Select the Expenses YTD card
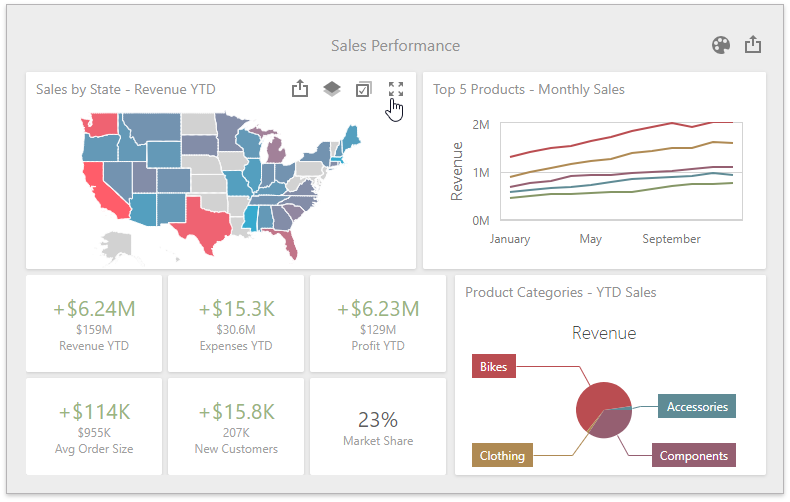 coord(236,324)
